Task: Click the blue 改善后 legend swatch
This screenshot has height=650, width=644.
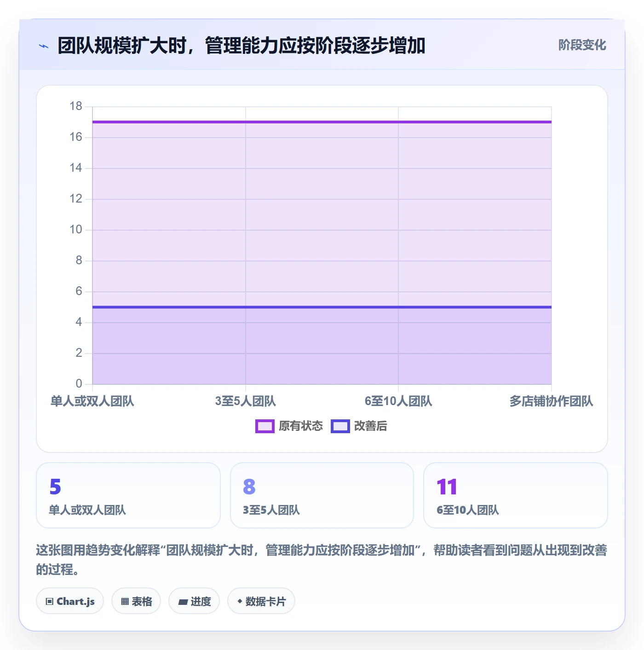Action: click(340, 426)
